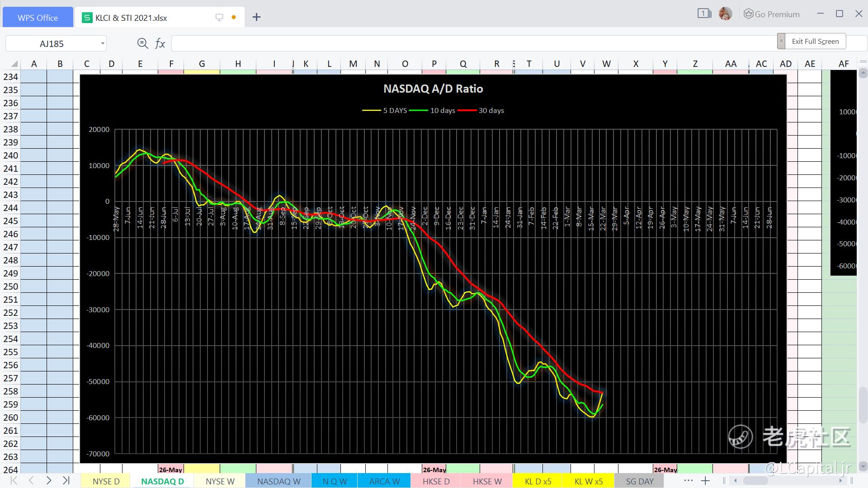
Task: Show more sheets via ellipsis button
Action: point(688,480)
